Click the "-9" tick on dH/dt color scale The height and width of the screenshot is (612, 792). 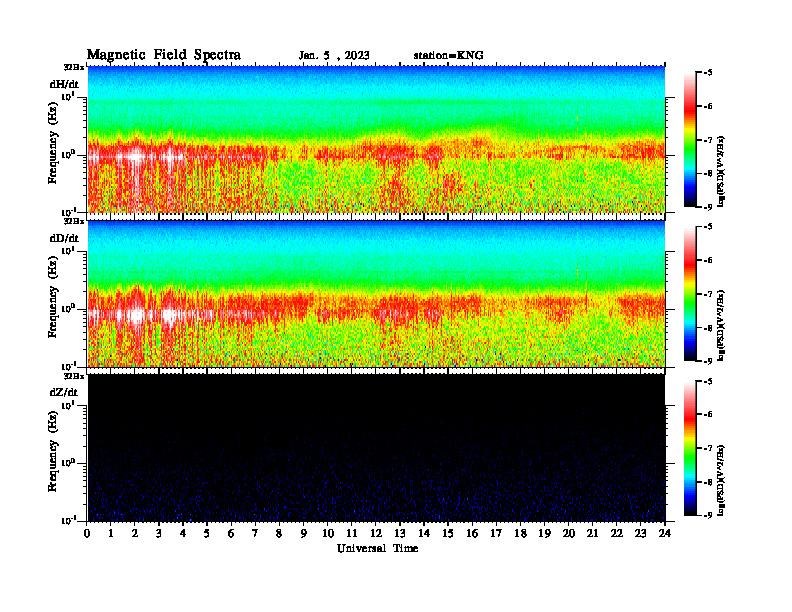(x=708, y=207)
